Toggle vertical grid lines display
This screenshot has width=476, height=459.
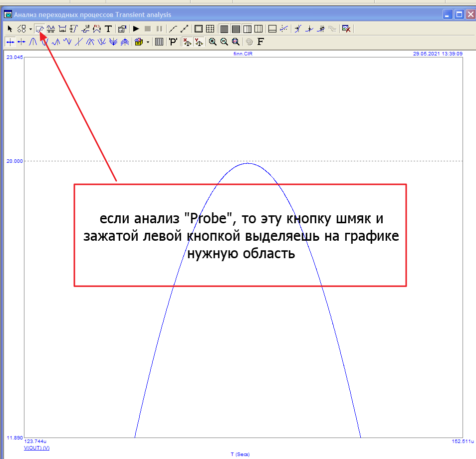tap(224, 29)
